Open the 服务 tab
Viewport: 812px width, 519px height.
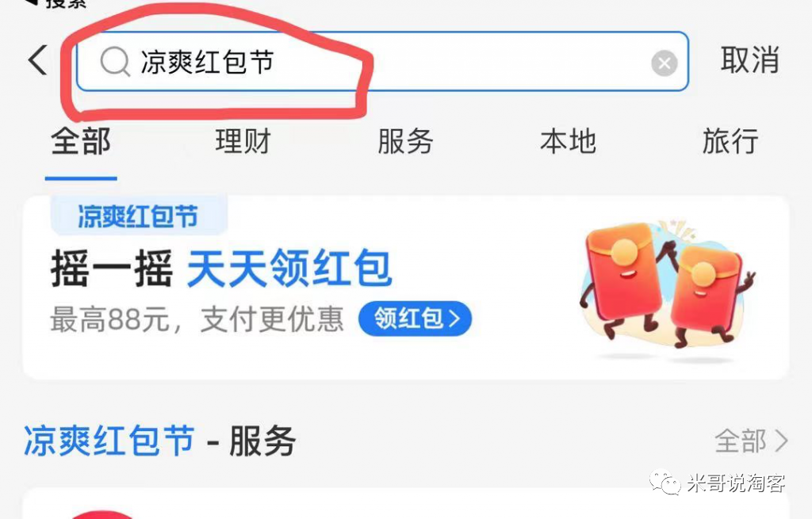click(405, 141)
